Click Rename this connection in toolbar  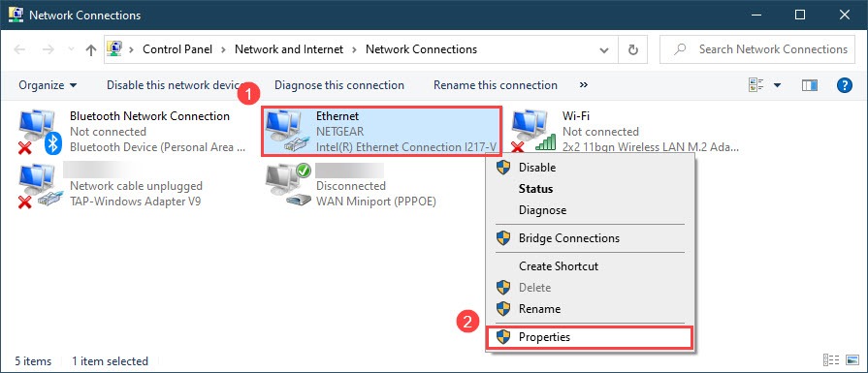(x=496, y=85)
